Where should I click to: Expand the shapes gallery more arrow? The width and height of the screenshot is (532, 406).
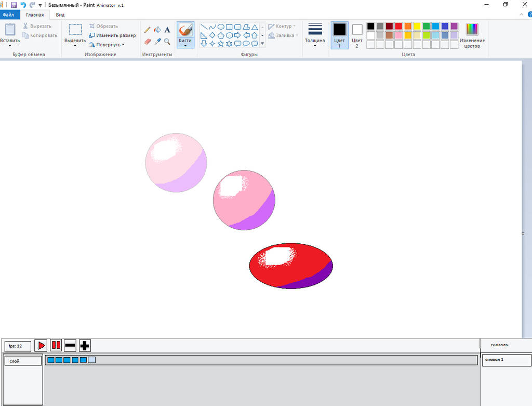(x=262, y=44)
